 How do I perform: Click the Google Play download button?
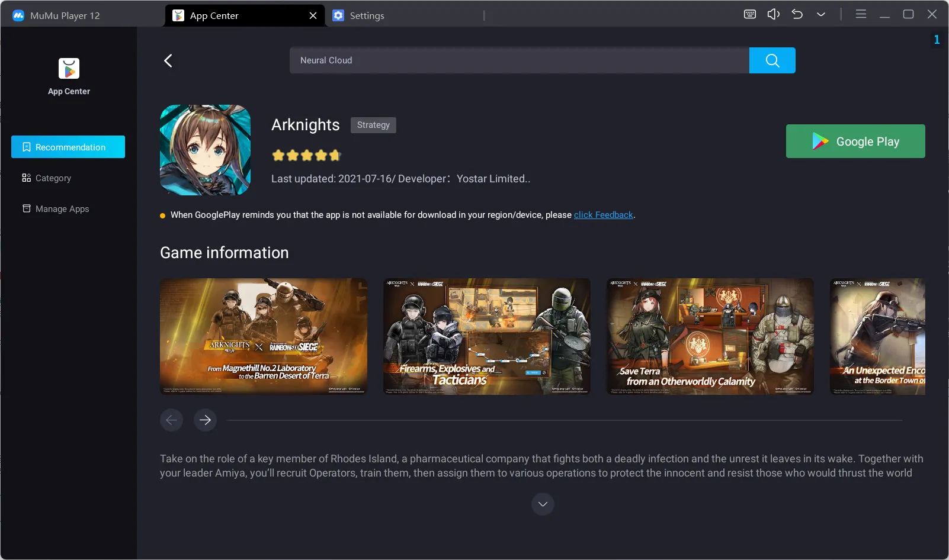click(855, 141)
